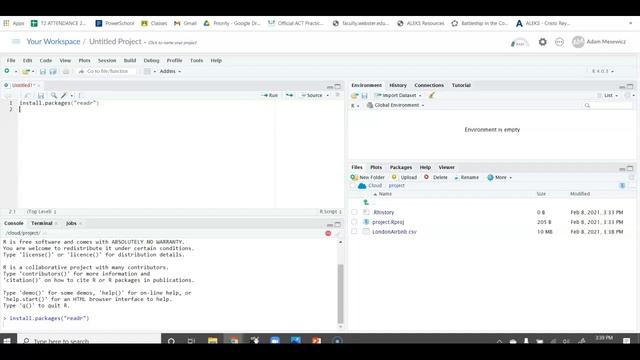Expand Global Environment dropdown
Screen dimensions: 640x360
click(395, 105)
